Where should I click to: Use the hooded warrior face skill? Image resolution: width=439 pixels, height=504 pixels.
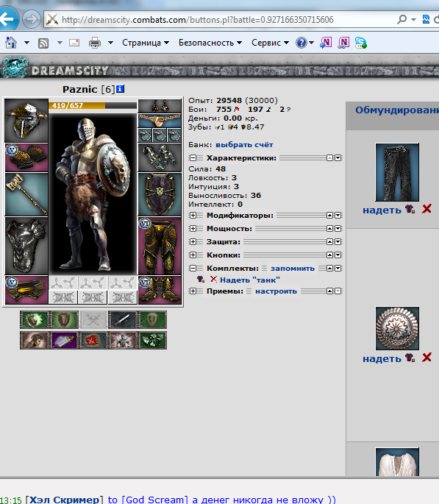pos(35,340)
